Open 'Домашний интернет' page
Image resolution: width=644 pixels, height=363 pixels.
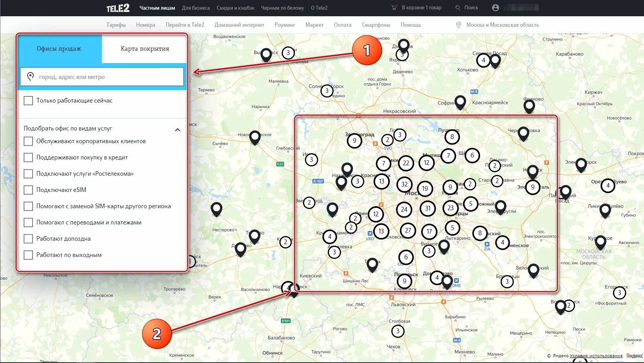[x=239, y=25]
